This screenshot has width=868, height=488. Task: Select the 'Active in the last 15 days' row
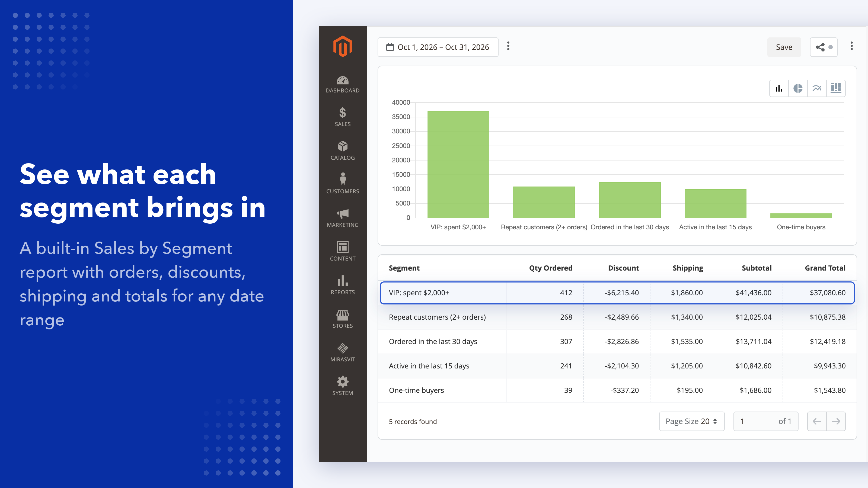point(617,366)
